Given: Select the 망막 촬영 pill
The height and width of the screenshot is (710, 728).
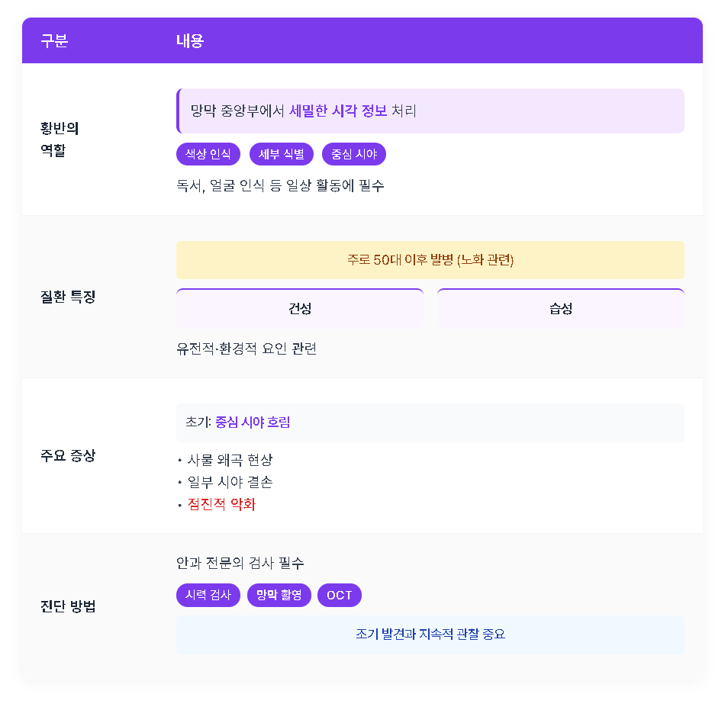Looking at the screenshot, I should (279, 595).
